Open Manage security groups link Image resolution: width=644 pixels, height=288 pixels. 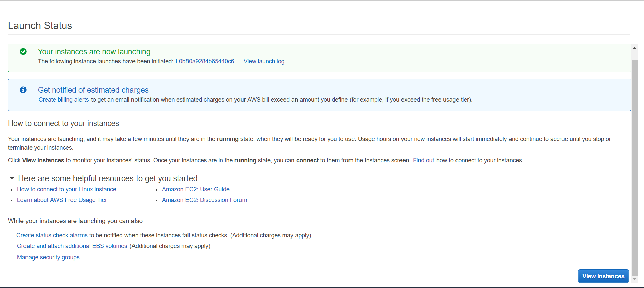(48, 257)
